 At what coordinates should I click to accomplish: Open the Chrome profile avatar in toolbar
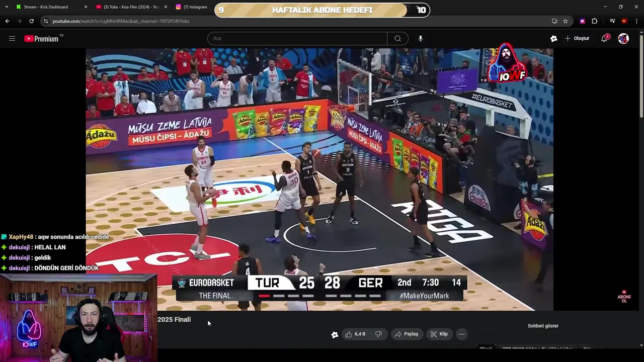coord(624,21)
